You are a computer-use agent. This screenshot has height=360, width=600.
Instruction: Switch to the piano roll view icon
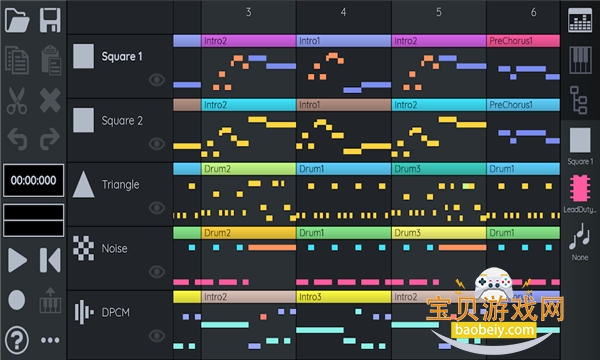[580, 60]
